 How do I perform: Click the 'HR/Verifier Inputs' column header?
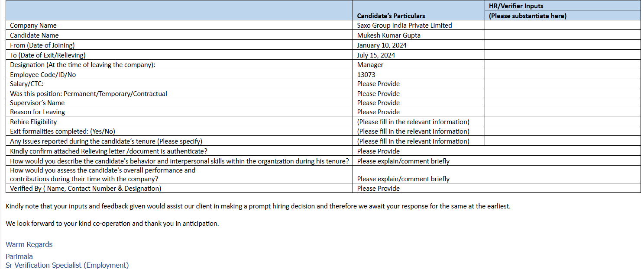(516, 6)
